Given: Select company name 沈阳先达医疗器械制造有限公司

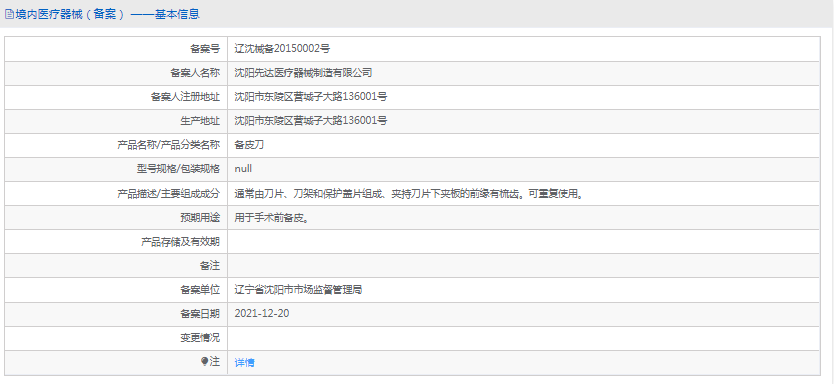Looking at the screenshot, I should [303, 73].
